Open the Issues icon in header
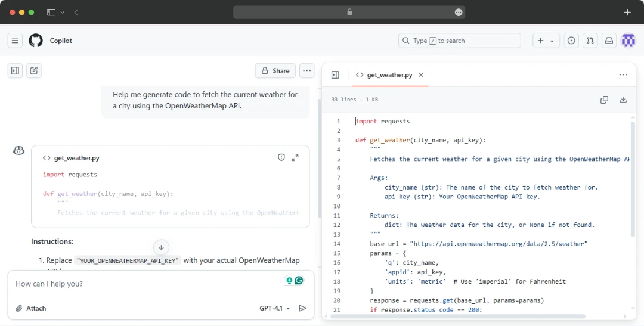 click(571, 41)
